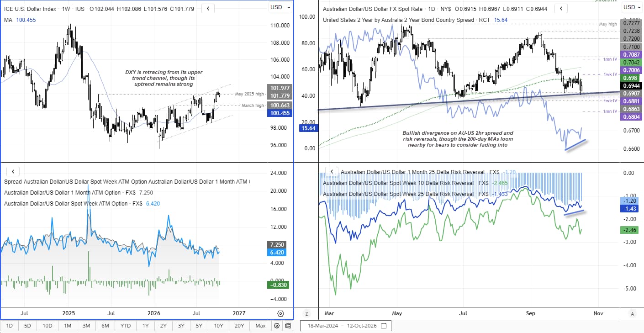The width and height of the screenshot is (644, 333).
Task: Click the 101.779 DXY price label
Action: (279, 95)
